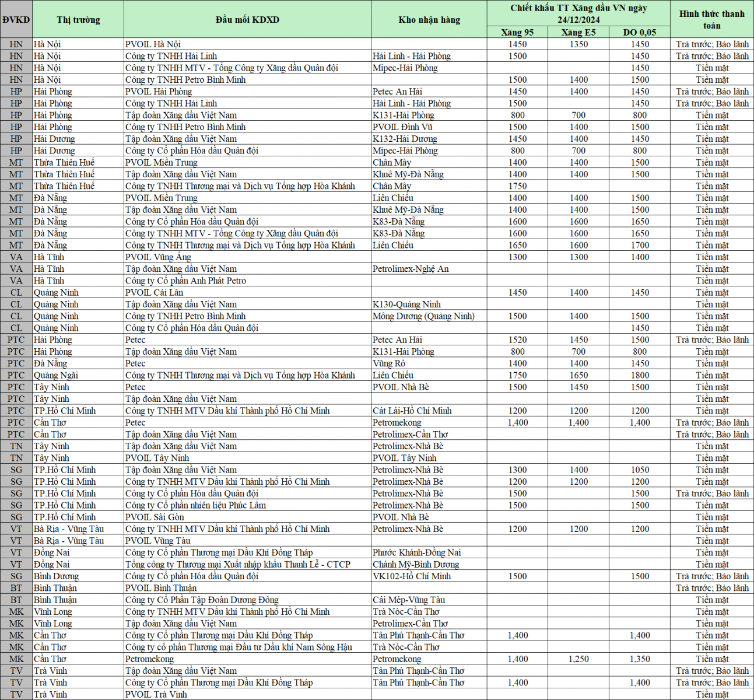Click the Quảng Ngãi market cell
Screen dimensions: 754x700
pyautogui.click(x=78, y=376)
